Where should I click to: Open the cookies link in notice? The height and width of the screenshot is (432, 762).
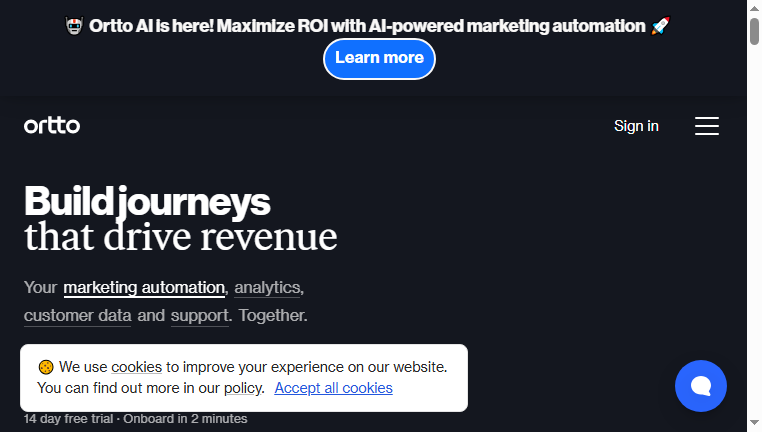click(137, 367)
